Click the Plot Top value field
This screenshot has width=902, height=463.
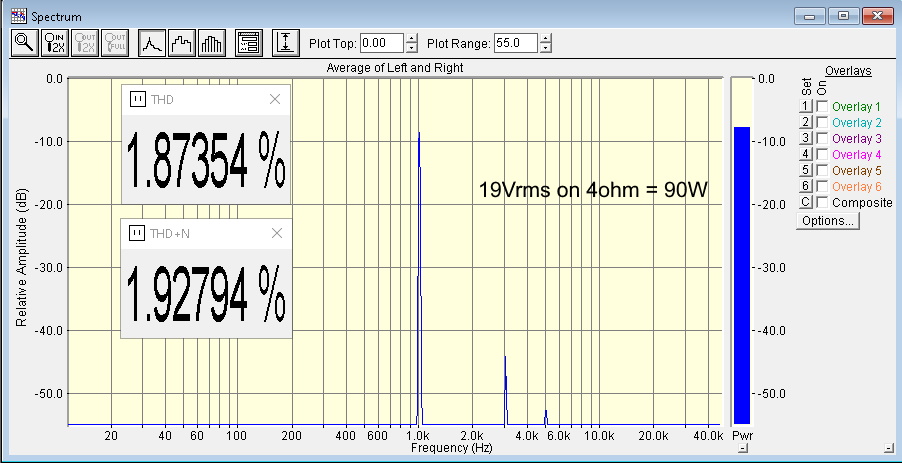(380, 43)
